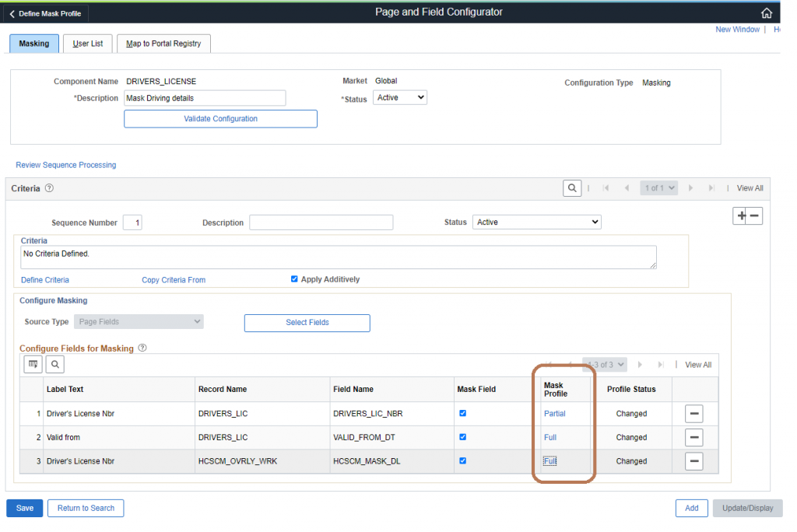Click the Label Text column header

pos(65,389)
